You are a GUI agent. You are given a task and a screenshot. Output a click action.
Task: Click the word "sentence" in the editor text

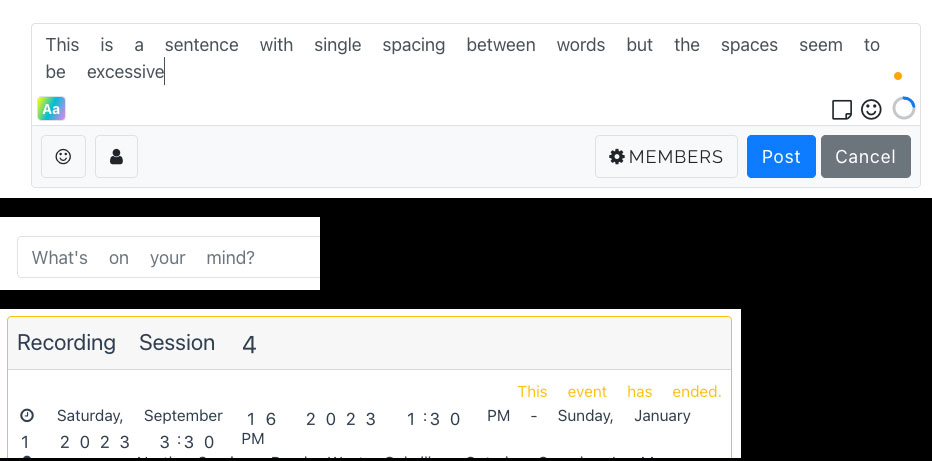[x=201, y=45]
